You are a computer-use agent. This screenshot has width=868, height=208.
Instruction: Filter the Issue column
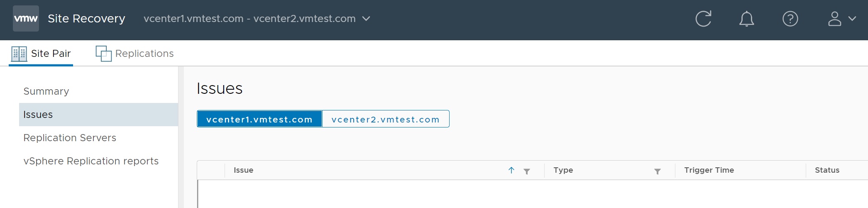(526, 171)
